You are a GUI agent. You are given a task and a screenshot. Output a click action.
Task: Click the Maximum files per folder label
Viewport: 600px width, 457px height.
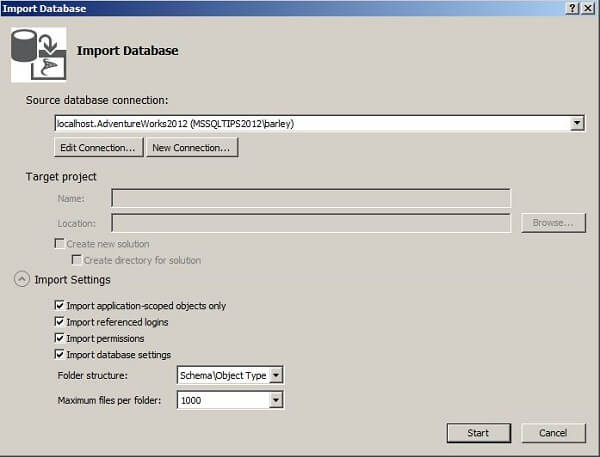pyautogui.click(x=109, y=400)
